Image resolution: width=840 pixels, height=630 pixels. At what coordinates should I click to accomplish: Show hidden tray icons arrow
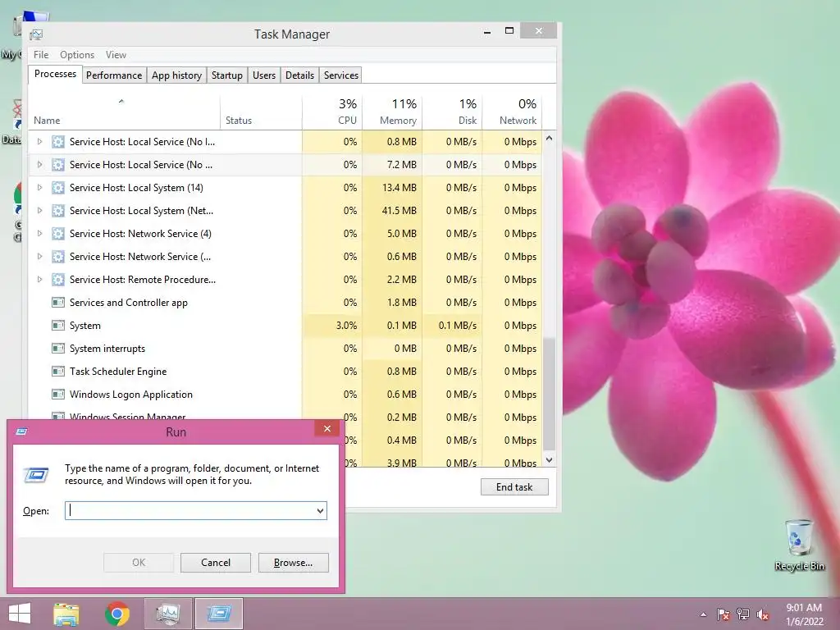coord(703,614)
